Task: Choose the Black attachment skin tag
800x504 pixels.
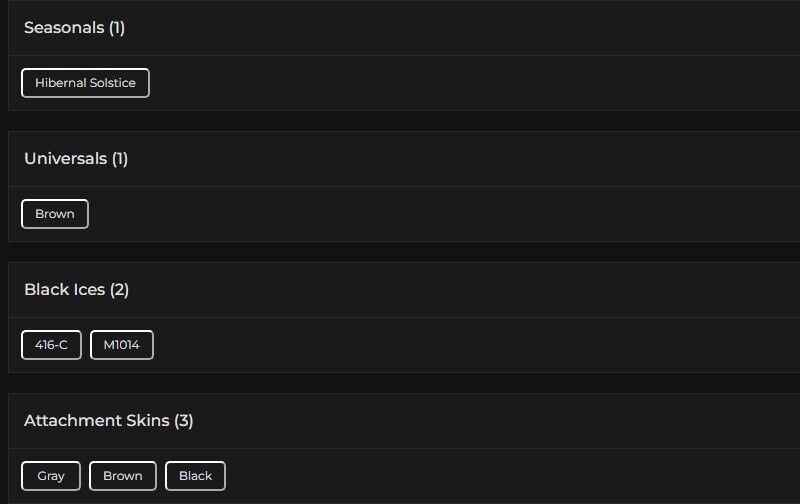Action: (195, 476)
